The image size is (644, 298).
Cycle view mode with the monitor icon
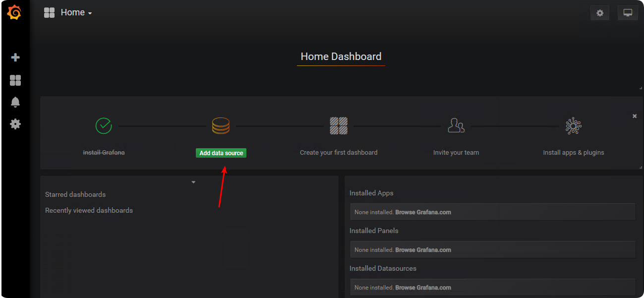coord(628,13)
